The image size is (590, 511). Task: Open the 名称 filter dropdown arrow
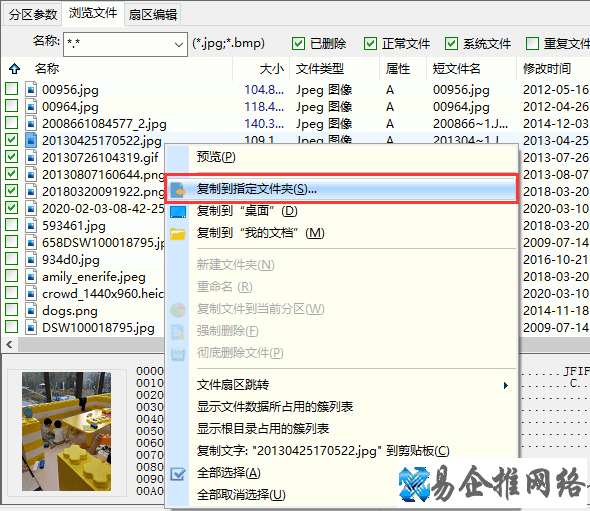[179, 44]
